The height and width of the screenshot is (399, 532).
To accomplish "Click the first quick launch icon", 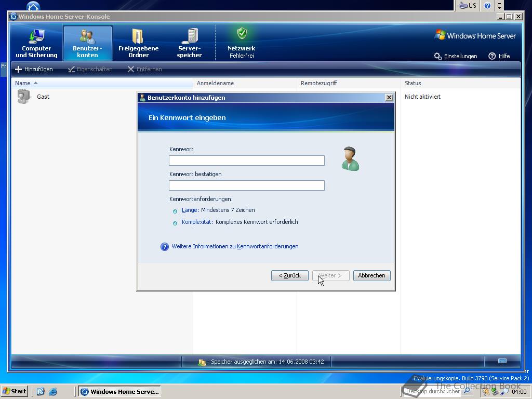I will click(41, 392).
